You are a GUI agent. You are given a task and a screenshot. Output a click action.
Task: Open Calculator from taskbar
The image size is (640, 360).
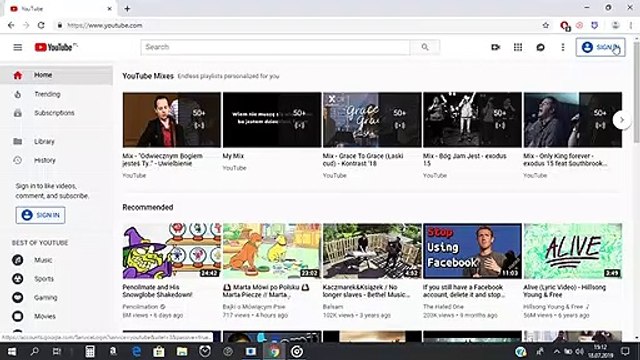click(x=90, y=351)
